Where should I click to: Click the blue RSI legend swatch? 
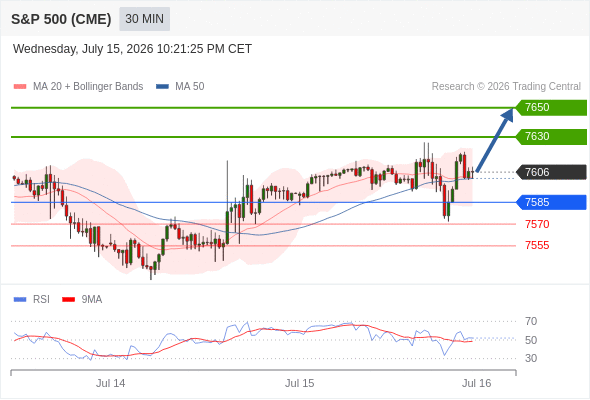(x=20, y=300)
